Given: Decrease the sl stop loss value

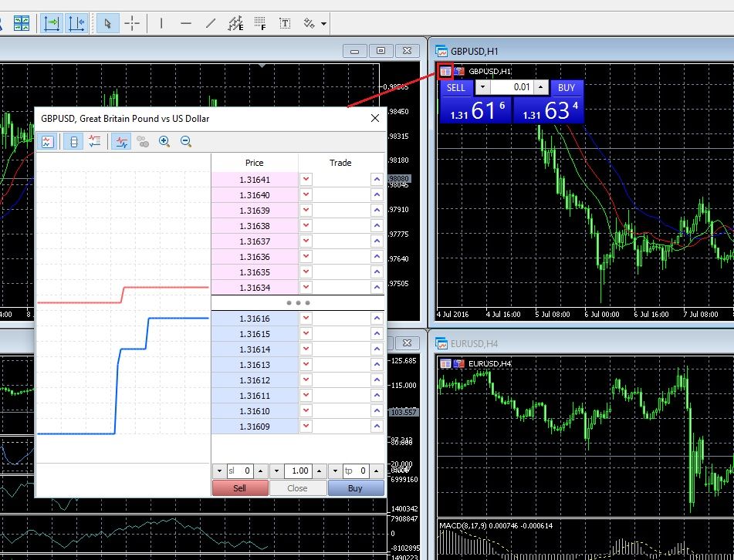Looking at the screenshot, I should [x=219, y=471].
